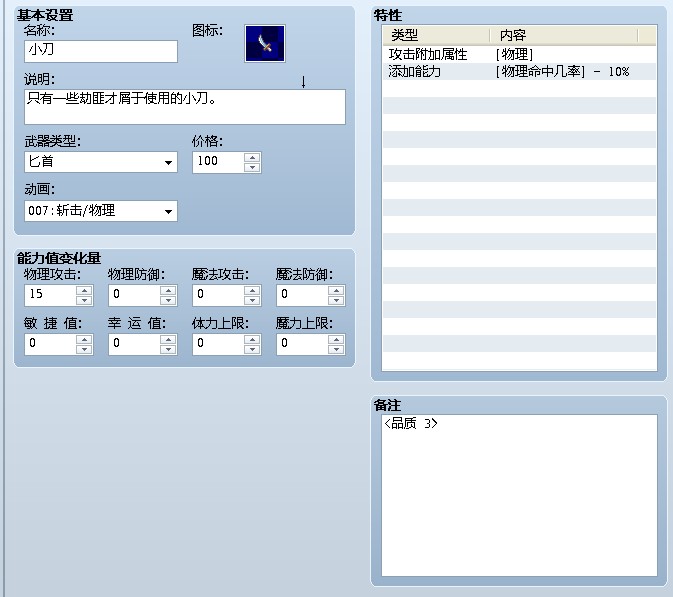The height and width of the screenshot is (597, 673).
Task: Click into the 说明 description text box
Action: click(185, 107)
